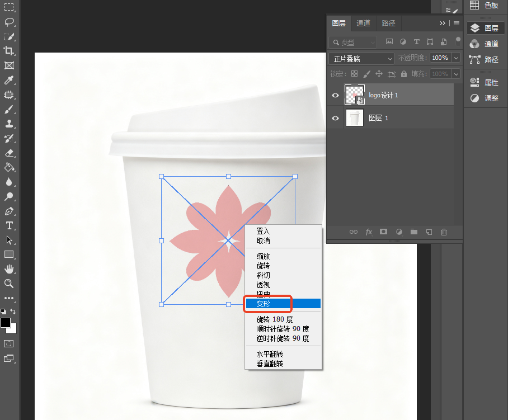Turn layer filtering switch on or off
Image resolution: width=508 pixels, height=420 pixels.
coord(458,41)
